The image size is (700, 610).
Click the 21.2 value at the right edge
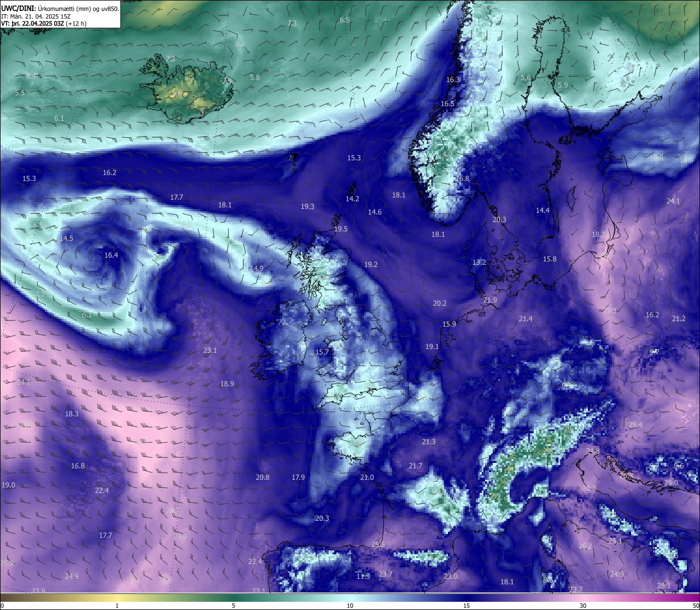[679, 318]
